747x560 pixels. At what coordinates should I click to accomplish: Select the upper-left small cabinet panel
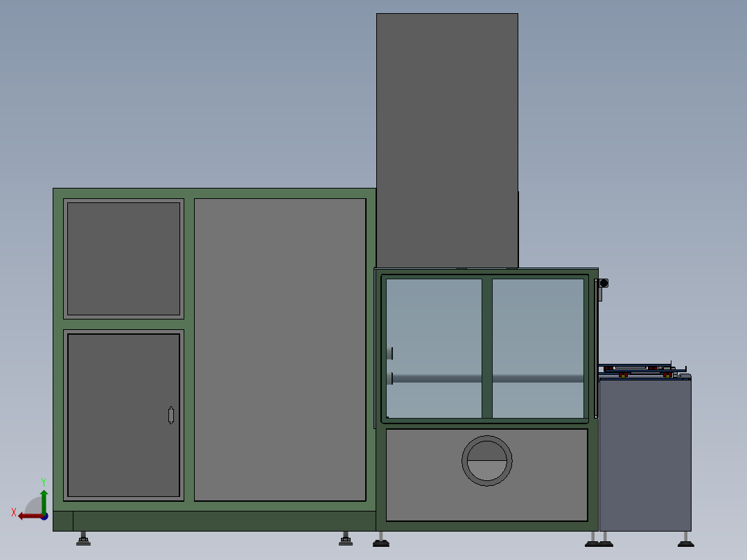(x=123, y=259)
